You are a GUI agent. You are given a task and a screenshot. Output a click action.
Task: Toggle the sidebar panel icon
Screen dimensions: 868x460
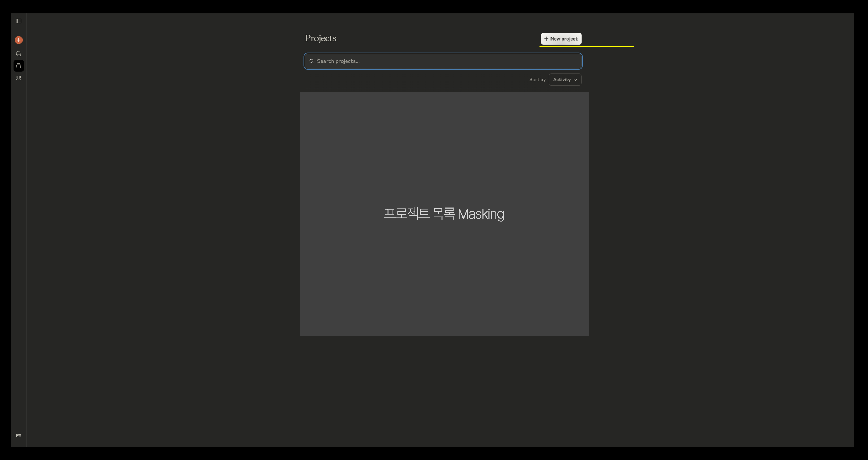coord(19,21)
